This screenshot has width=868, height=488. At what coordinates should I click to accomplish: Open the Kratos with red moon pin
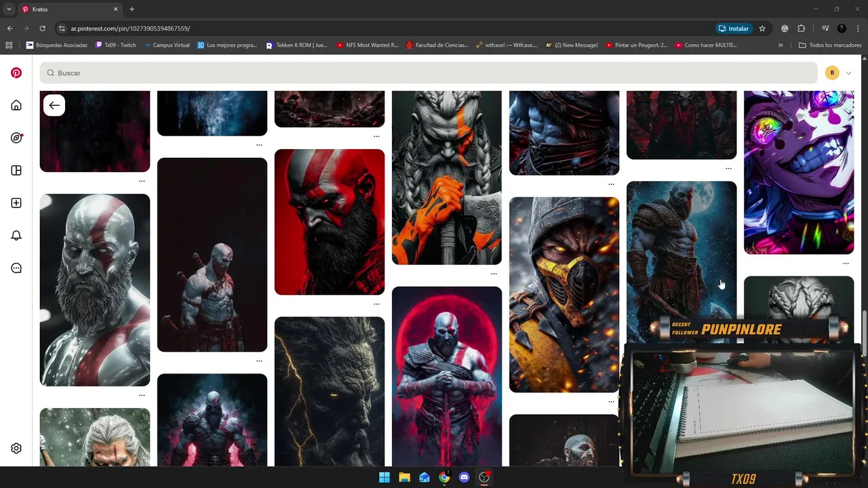[x=447, y=376]
